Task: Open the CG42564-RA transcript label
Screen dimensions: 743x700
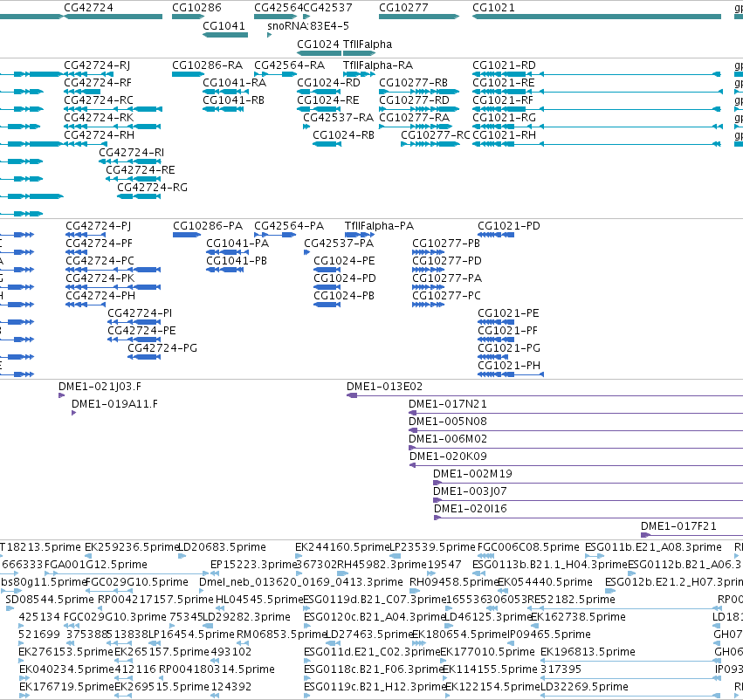Action: point(290,65)
